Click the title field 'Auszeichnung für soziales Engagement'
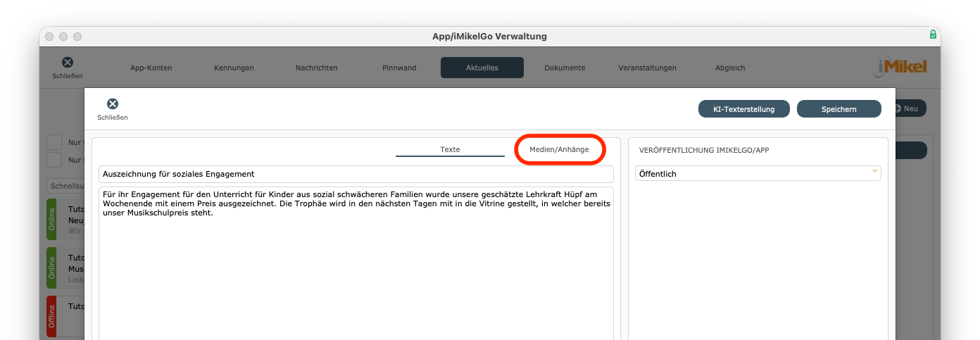Image resolution: width=980 pixels, height=340 pixels. pos(356,174)
